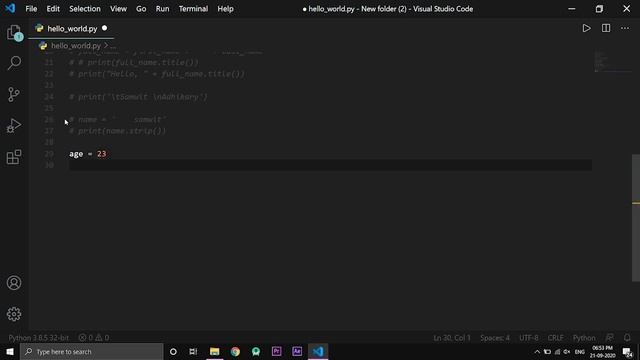640x360 pixels.
Task: Click line number 29 in gutter
Action: 49,154
